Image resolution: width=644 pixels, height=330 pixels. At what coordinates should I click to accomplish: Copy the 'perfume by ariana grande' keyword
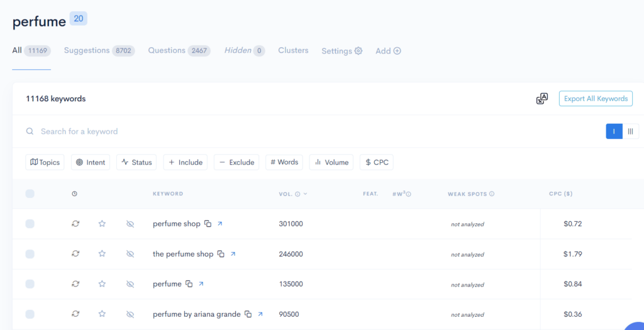tap(248, 314)
